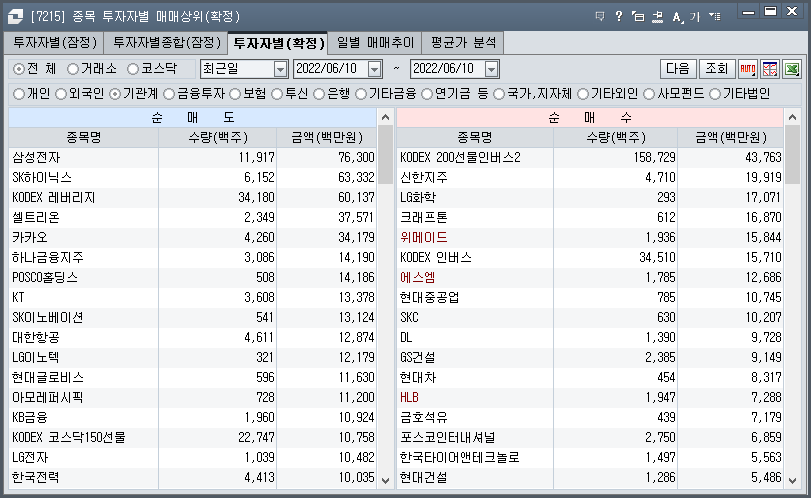Choose the 기타외인 radio button

tap(583, 94)
